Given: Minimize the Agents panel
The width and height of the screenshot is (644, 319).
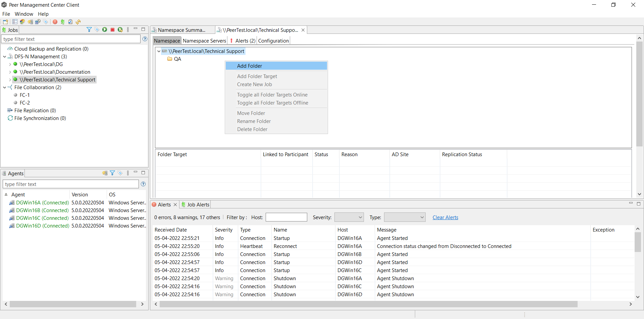Looking at the screenshot, I should click(x=136, y=172).
